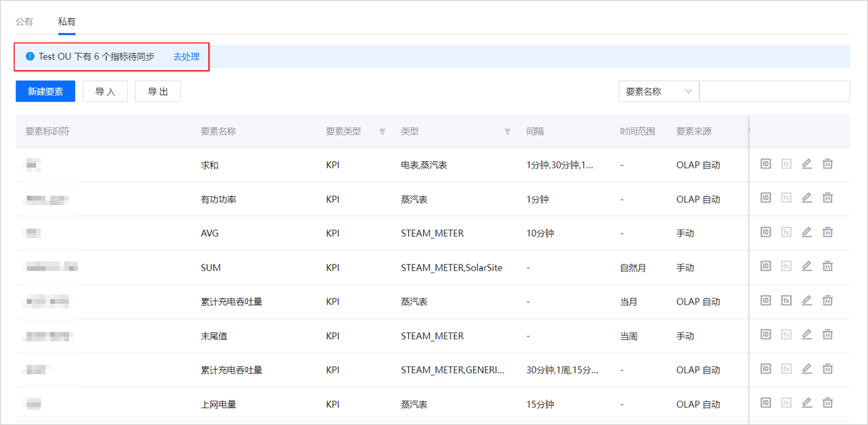Open the 要素名称 search type dropdown

click(658, 91)
